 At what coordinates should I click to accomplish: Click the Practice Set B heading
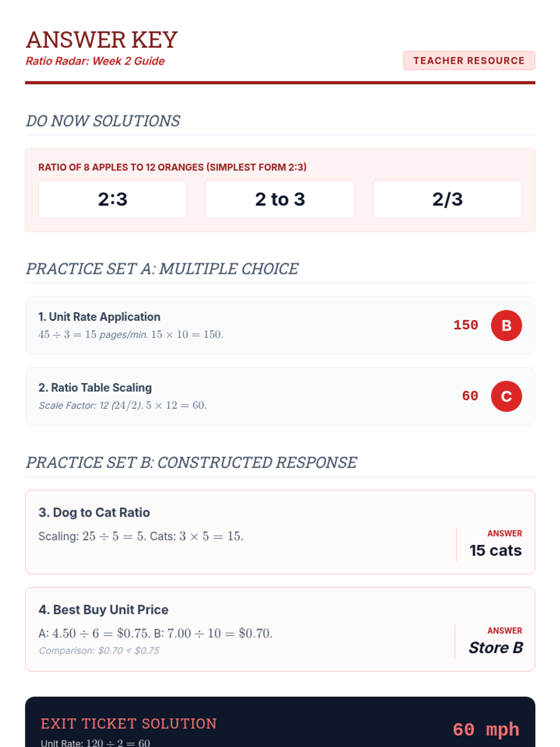[x=191, y=463]
